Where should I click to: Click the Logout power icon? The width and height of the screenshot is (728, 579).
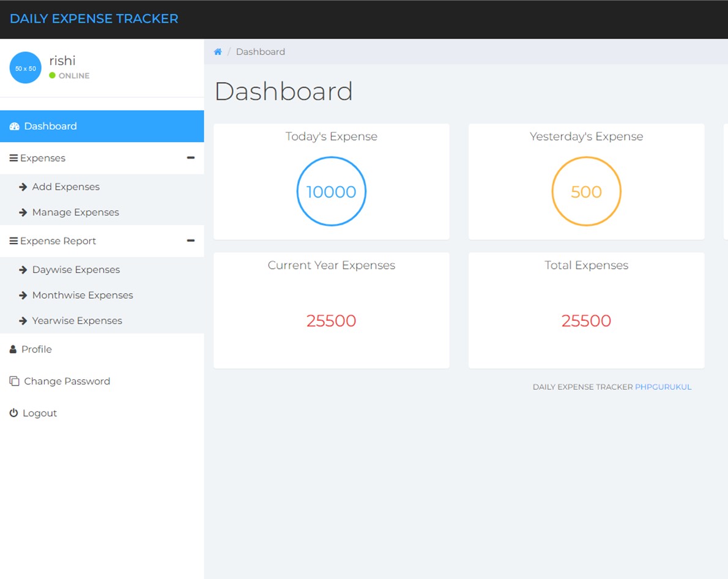[x=14, y=413]
